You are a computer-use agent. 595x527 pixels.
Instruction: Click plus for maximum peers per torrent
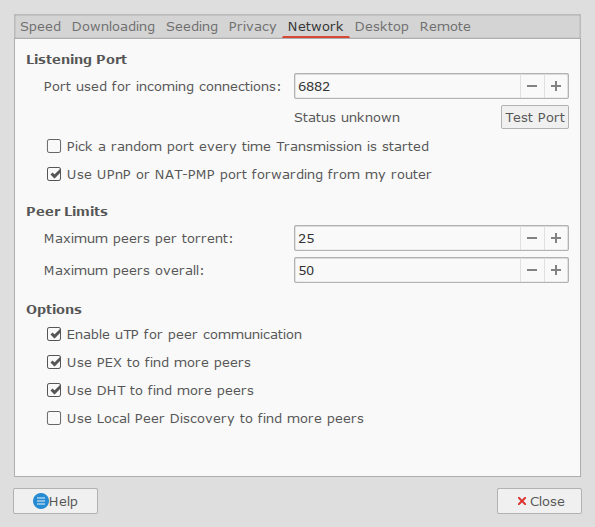pyautogui.click(x=556, y=238)
